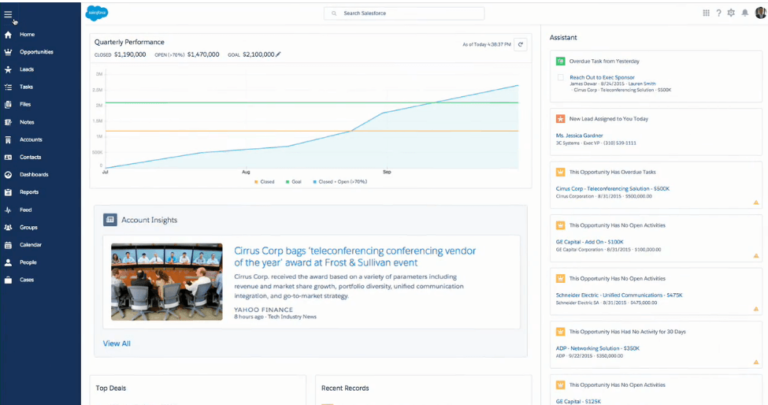Open Home in the navigation menu
The image size is (768, 405).
pos(27,35)
